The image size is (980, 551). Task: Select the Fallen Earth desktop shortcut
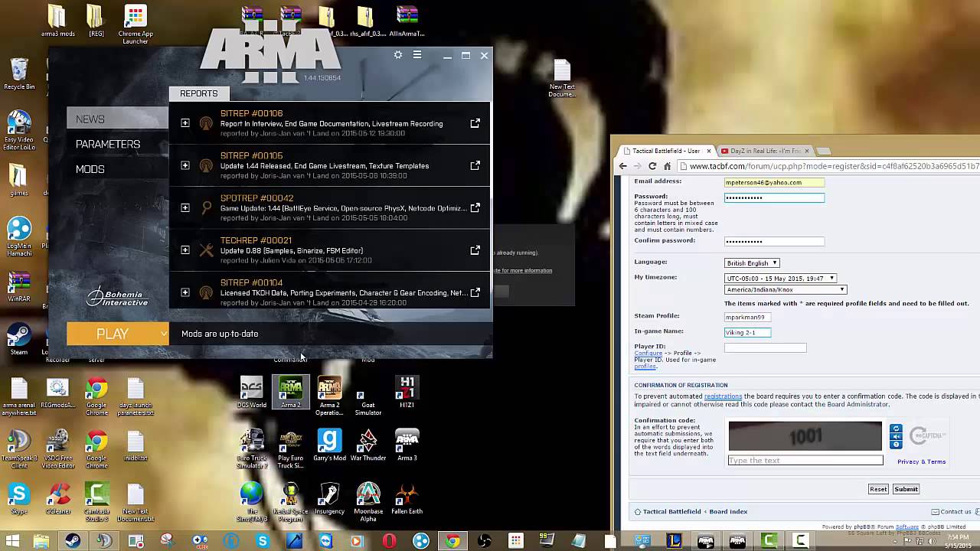click(x=407, y=498)
